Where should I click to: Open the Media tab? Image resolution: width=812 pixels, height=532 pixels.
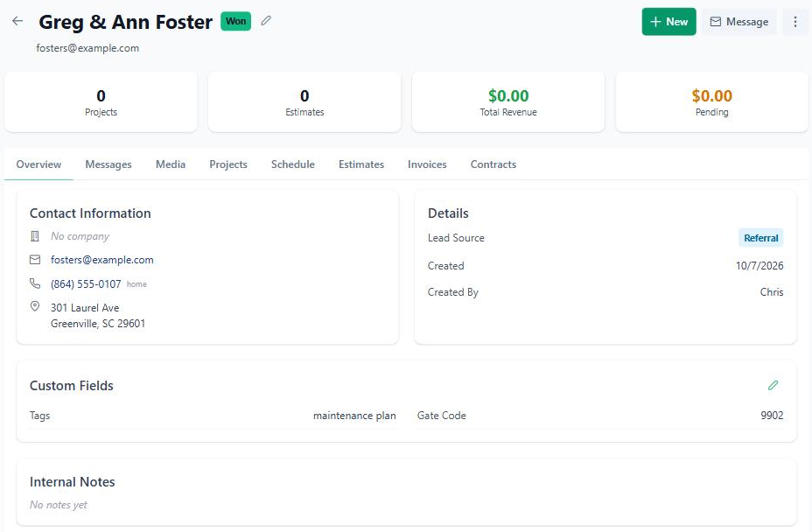(171, 164)
